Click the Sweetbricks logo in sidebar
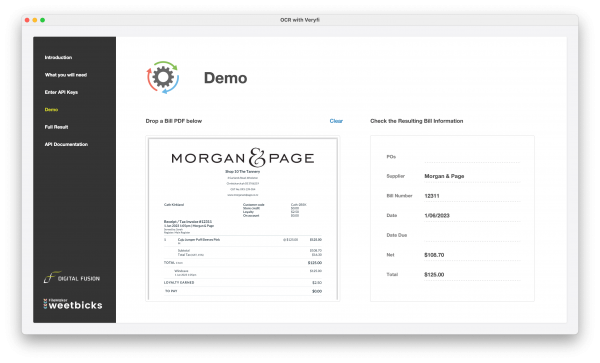The width and height of the screenshot is (600, 363). (73, 304)
